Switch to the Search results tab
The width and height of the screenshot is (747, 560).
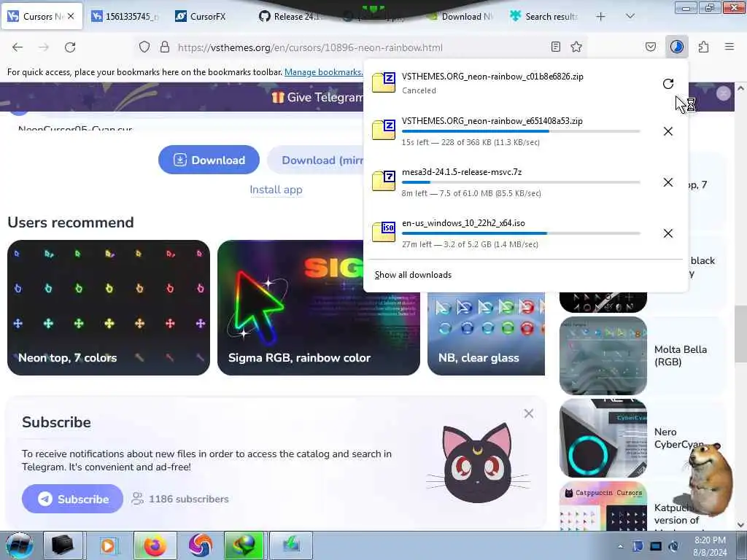[x=544, y=16]
